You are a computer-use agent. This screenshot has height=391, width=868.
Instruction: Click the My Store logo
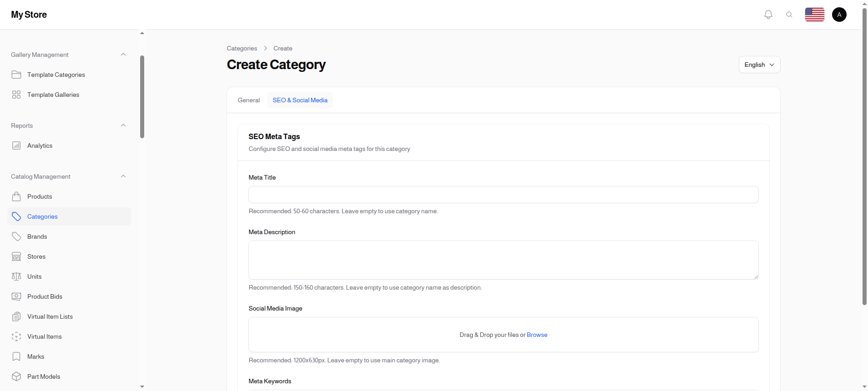pyautogui.click(x=29, y=15)
